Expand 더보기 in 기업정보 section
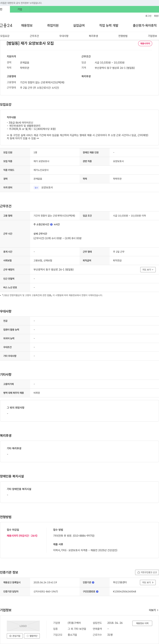 [x=154, y=610]
